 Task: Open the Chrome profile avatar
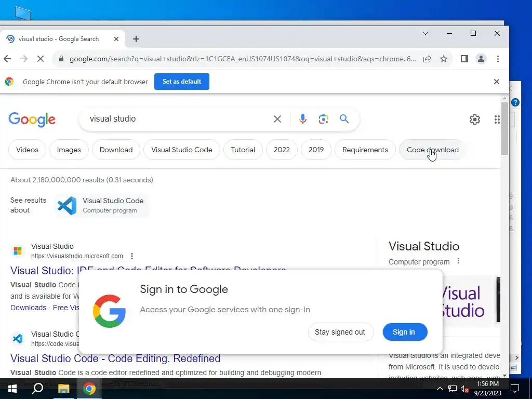[x=481, y=59]
